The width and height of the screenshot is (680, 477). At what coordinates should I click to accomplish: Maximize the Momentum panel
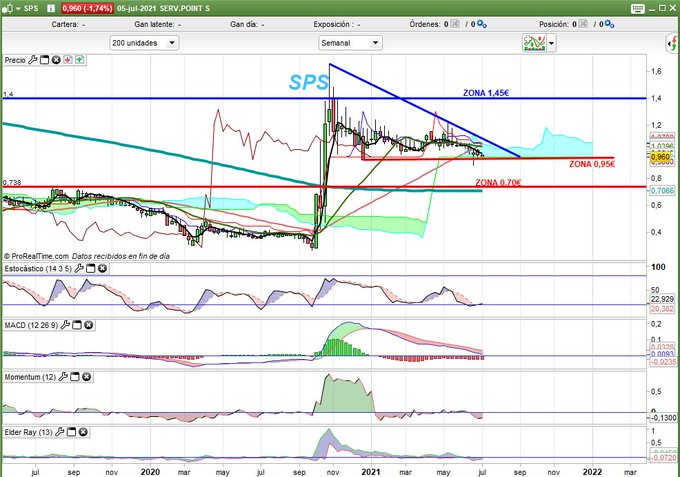tap(75, 377)
